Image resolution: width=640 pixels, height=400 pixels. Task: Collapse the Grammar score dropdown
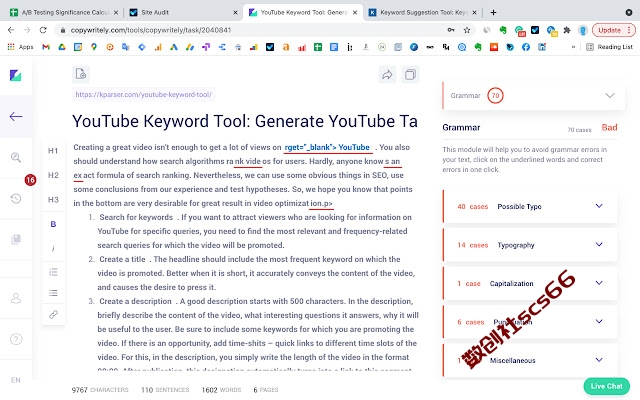click(609, 96)
